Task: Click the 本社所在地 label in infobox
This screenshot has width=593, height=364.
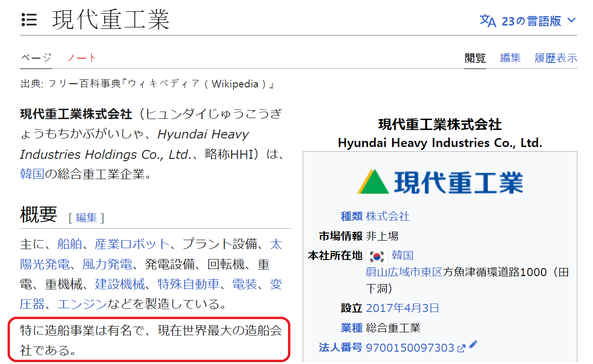Action: tap(335, 256)
